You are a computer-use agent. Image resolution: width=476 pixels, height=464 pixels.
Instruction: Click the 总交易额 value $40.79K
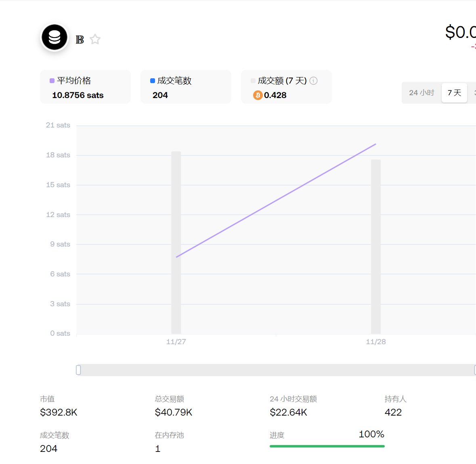173,412
